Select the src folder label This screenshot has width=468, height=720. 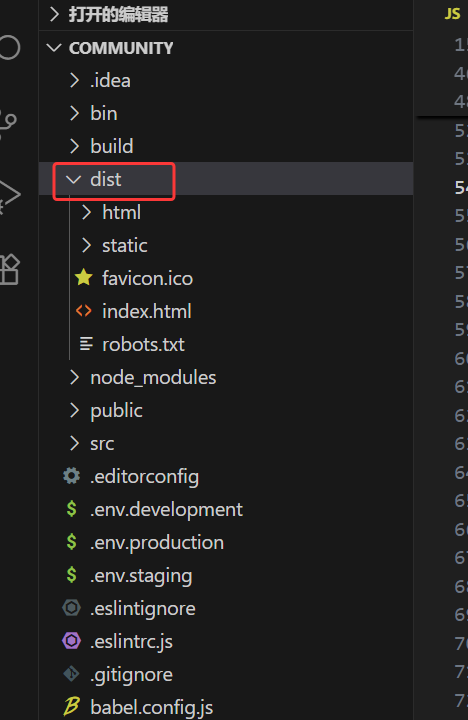point(102,444)
